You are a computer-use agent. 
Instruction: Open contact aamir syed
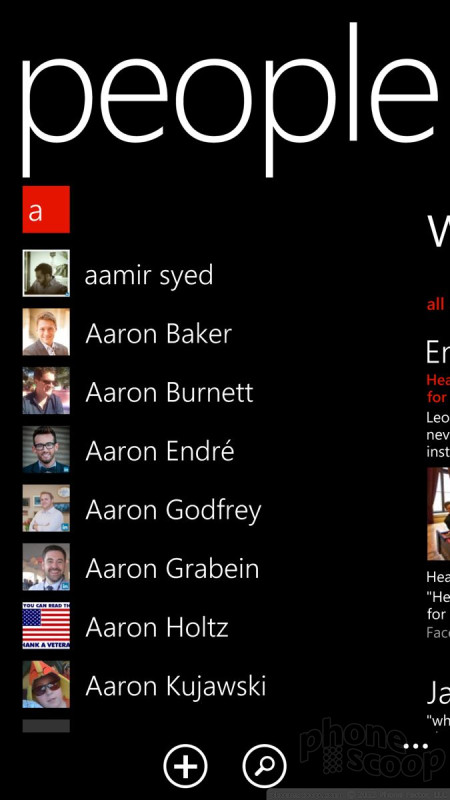pos(148,276)
